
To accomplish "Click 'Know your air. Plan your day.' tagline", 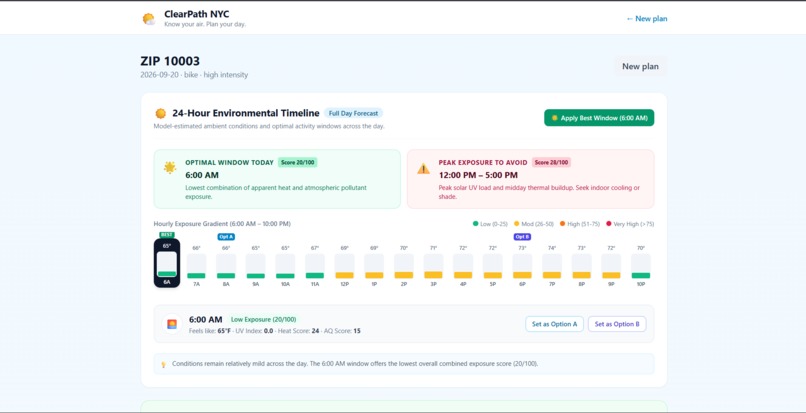I will pos(205,24).
